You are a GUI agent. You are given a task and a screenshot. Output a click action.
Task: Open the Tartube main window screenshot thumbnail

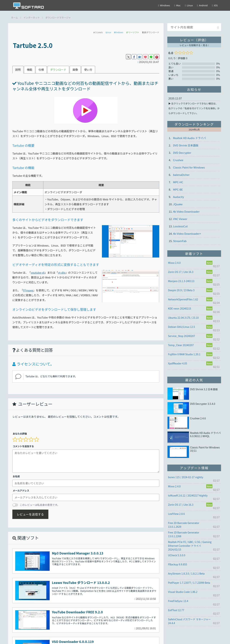(x=130, y=241)
